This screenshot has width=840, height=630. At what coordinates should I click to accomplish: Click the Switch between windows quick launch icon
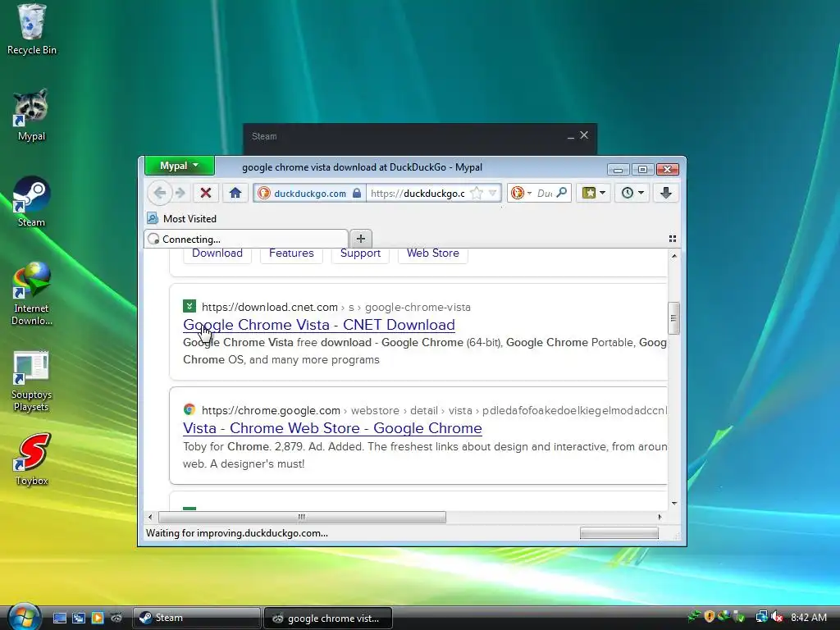(79, 618)
